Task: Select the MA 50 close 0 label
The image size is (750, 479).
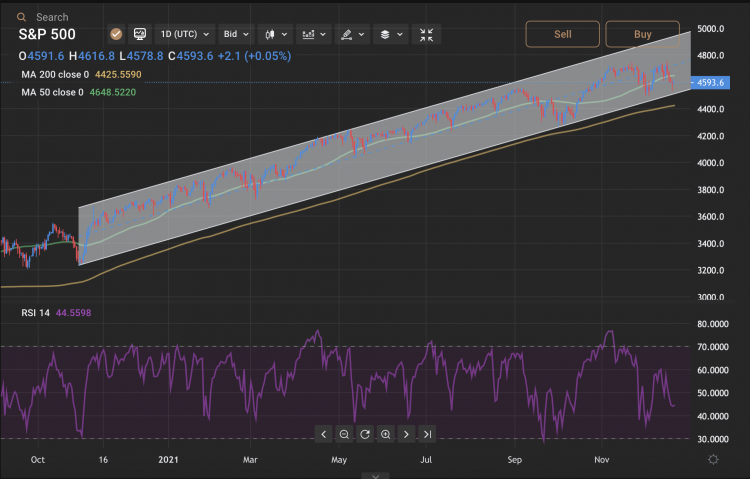Action: (x=52, y=92)
